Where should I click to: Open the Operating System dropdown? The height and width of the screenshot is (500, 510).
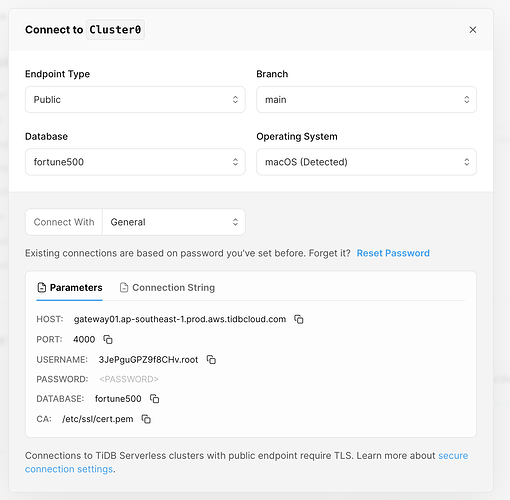pos(366,162)
